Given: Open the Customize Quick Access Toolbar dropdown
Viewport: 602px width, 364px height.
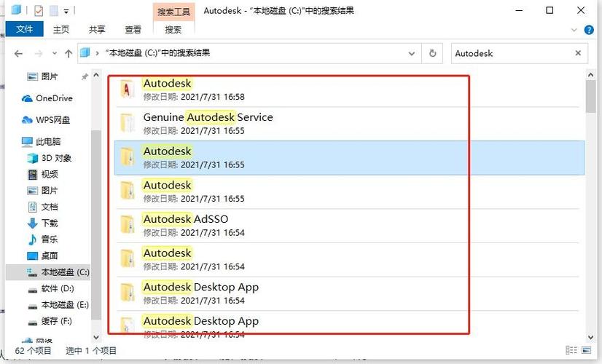Looking at the screenshot, I should tap(66, 12).
